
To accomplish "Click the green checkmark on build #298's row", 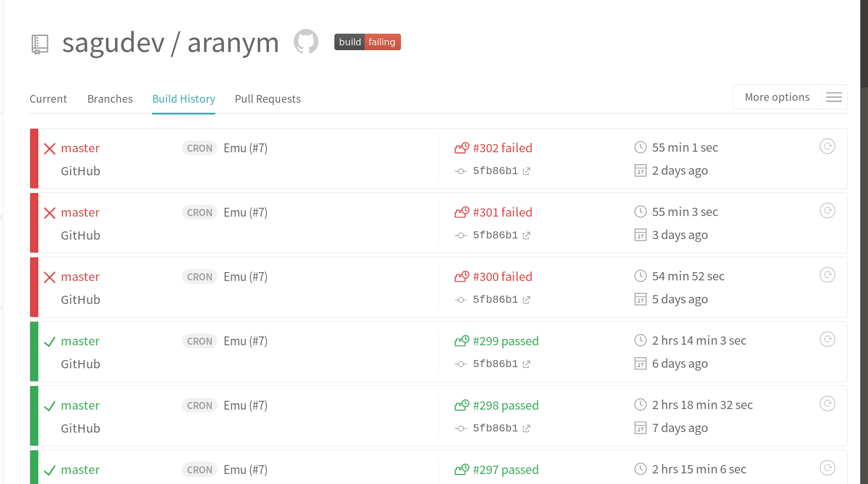I will [50, 405].
